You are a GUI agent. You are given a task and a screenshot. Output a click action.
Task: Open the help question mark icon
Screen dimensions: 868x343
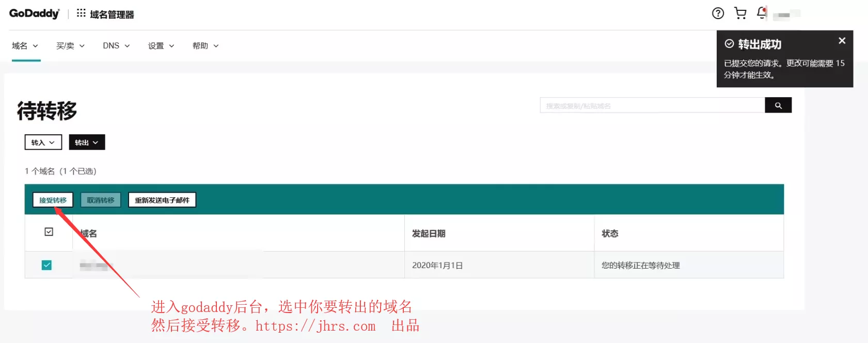tap(718, 13)
